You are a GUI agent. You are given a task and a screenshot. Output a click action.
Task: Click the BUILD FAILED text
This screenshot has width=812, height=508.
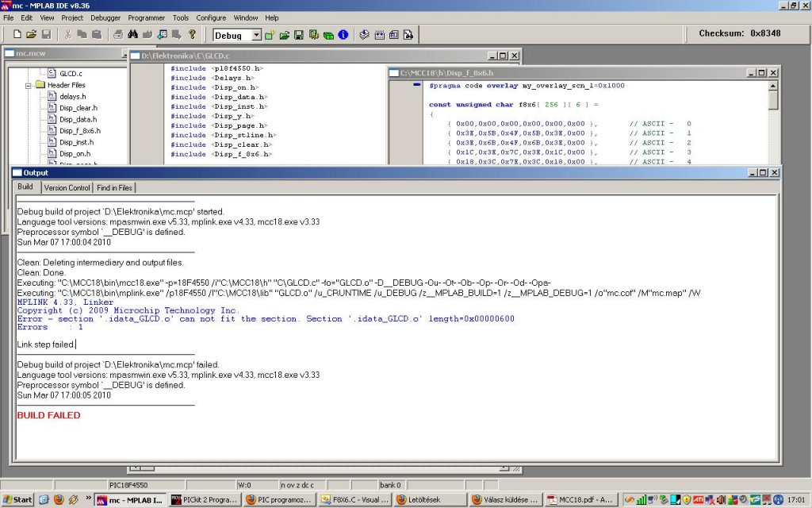click(48, 415)
